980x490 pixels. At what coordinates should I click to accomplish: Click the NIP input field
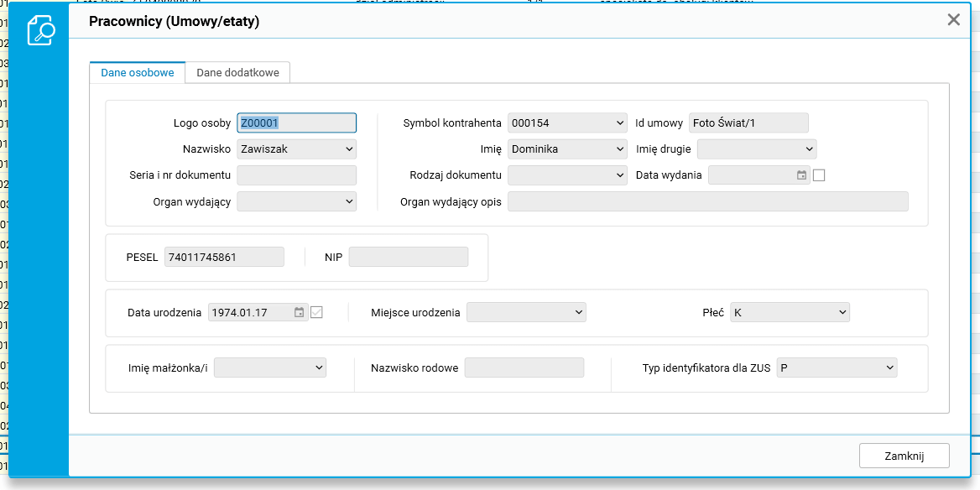[x=408, y=257]
